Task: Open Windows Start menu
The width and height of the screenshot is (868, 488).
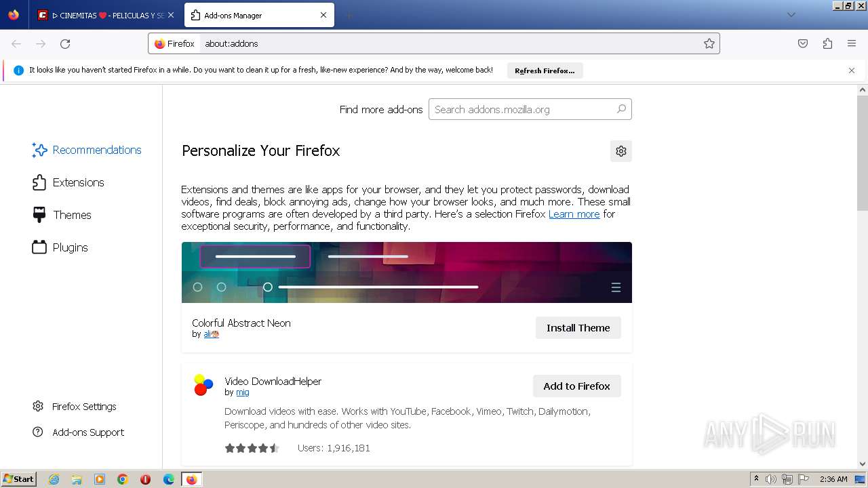Action: pyautogui.click(x=19, y=479)
